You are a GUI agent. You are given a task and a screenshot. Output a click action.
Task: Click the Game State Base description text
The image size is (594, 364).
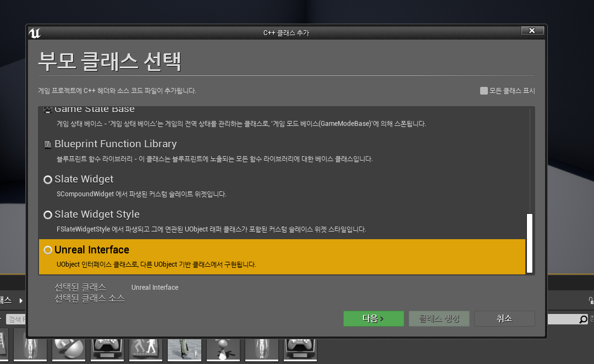click(x=241, y=124)
